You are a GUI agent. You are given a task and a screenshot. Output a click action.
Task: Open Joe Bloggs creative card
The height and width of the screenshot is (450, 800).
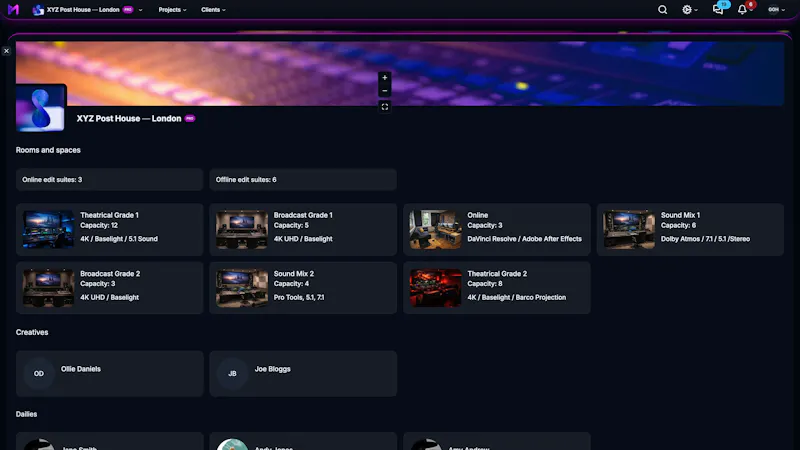(303, 373)
